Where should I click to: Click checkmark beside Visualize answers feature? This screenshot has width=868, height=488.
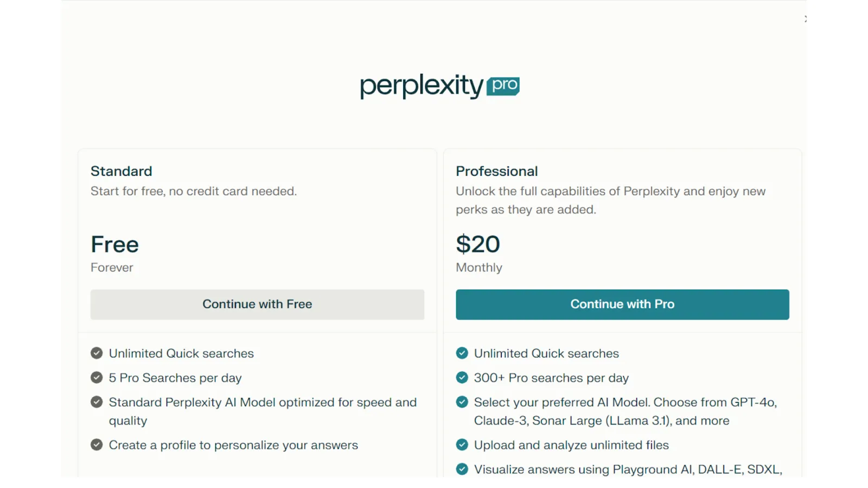click(x=462, y=468)
